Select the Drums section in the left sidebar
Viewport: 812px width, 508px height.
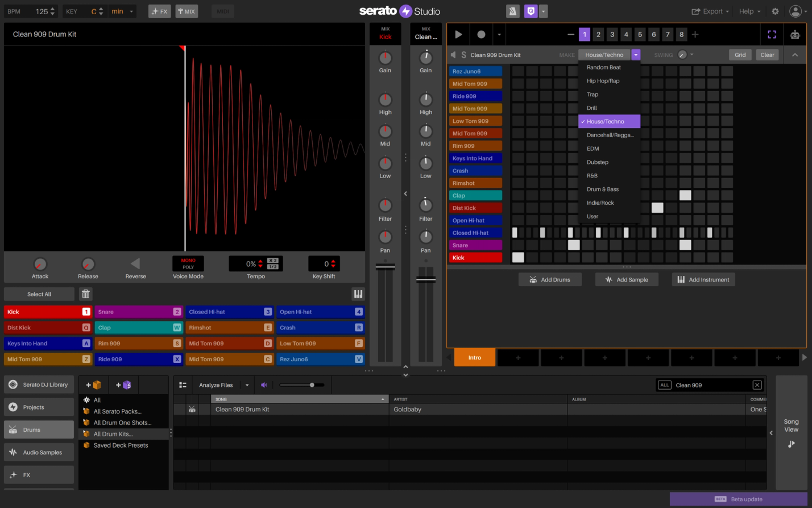tap(38, 429)
